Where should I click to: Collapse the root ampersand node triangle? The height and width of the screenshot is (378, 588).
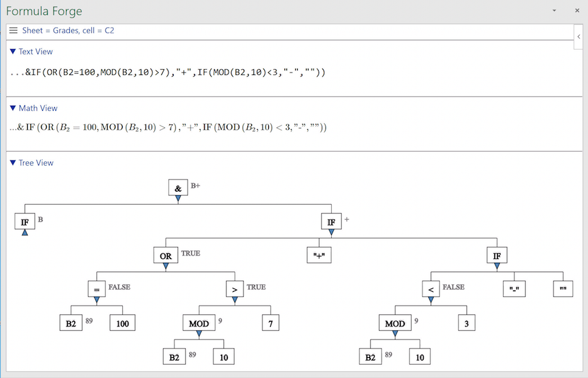coord(178,198)
